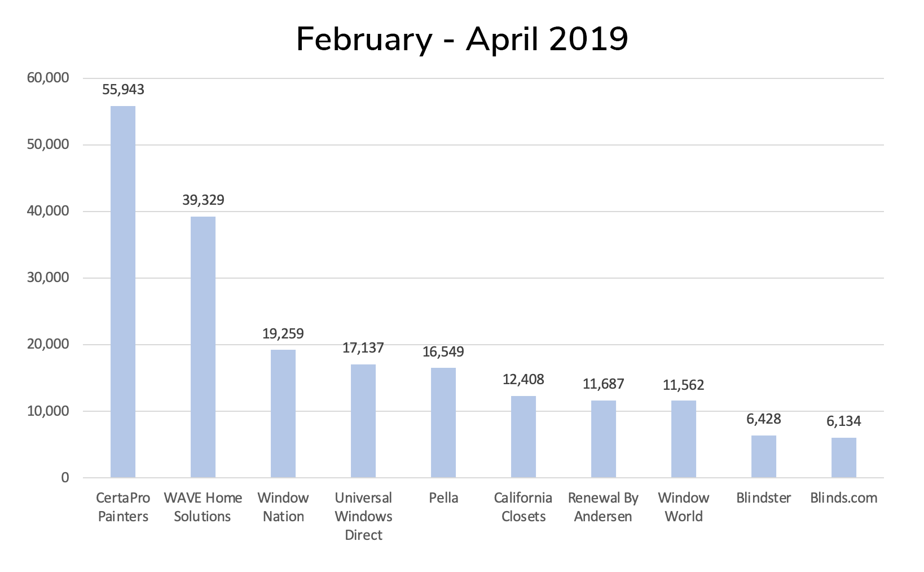Click the data label 11,687
Screen dimensions: 924x572
pos(604,384)
